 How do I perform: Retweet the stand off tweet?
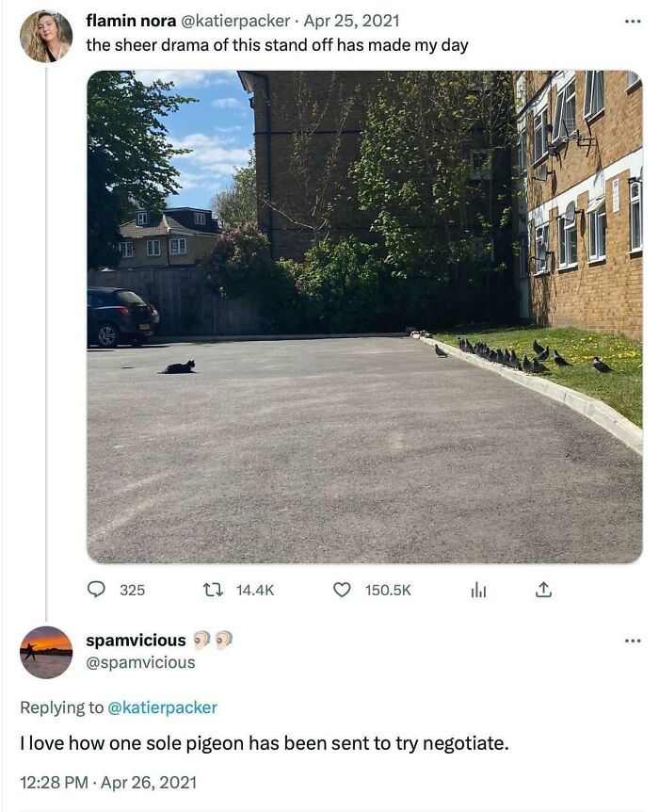click(x=213, y=590)
